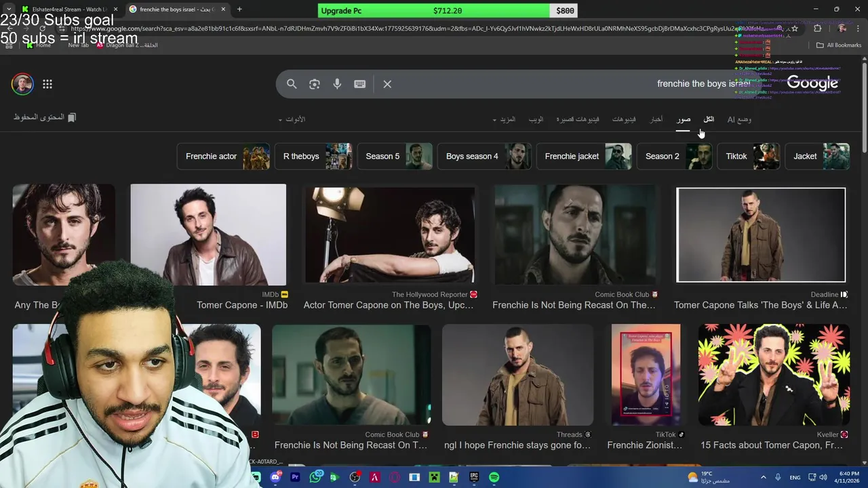Open browser extensions puzzle icon
Image resolution: width=868 pixels, height=488 pixels.
point(817,28)
